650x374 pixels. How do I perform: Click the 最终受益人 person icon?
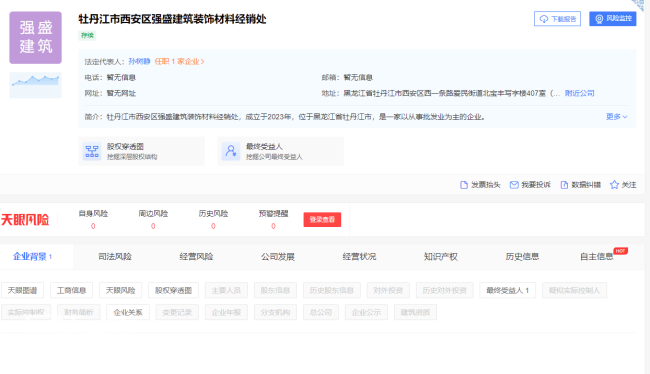coord(230,151)
